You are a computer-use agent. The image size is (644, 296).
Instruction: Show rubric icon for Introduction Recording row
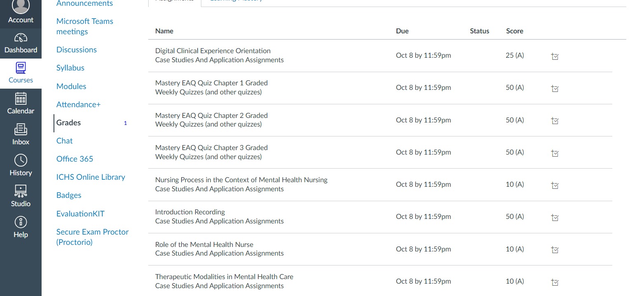pos(555,217)
